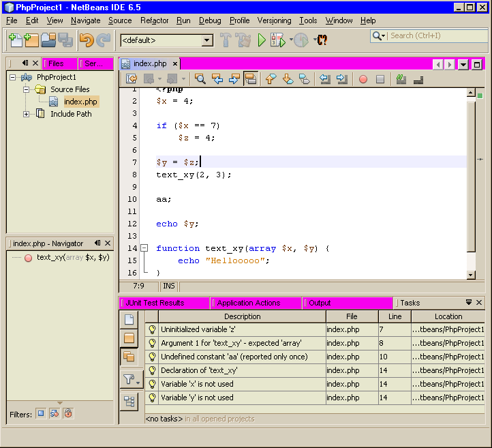Select text_xy function in Navigator

(73, 258)
